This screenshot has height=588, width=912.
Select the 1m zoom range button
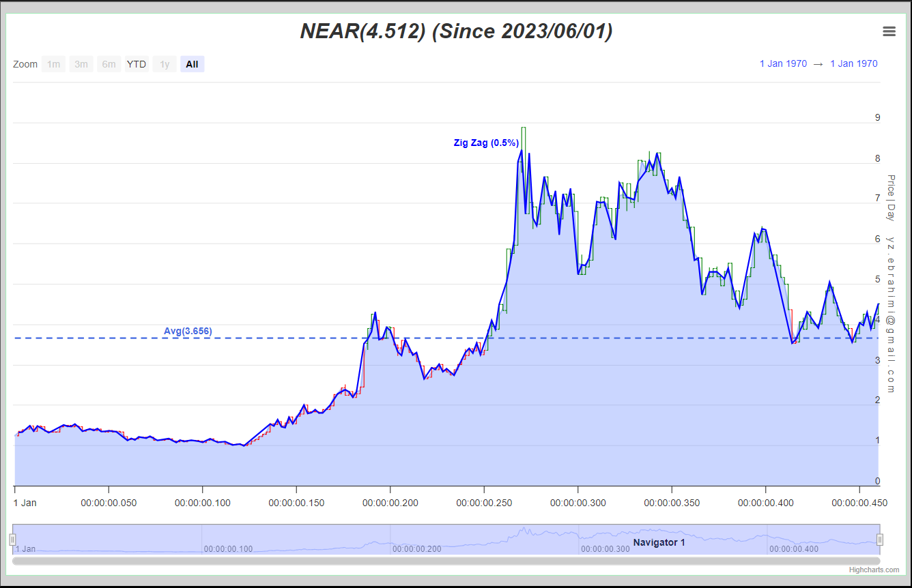[53, 64]
